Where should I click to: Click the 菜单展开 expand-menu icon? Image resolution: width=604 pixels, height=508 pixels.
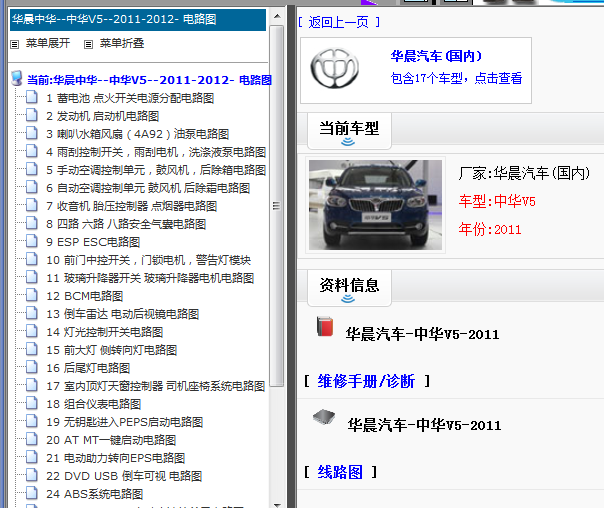coord(15,44)
